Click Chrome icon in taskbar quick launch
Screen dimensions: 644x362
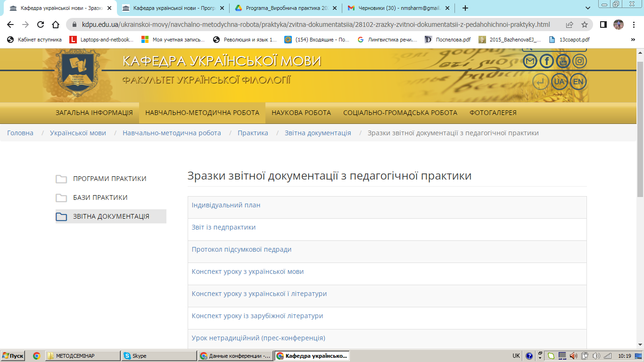(x=37, y=356)
